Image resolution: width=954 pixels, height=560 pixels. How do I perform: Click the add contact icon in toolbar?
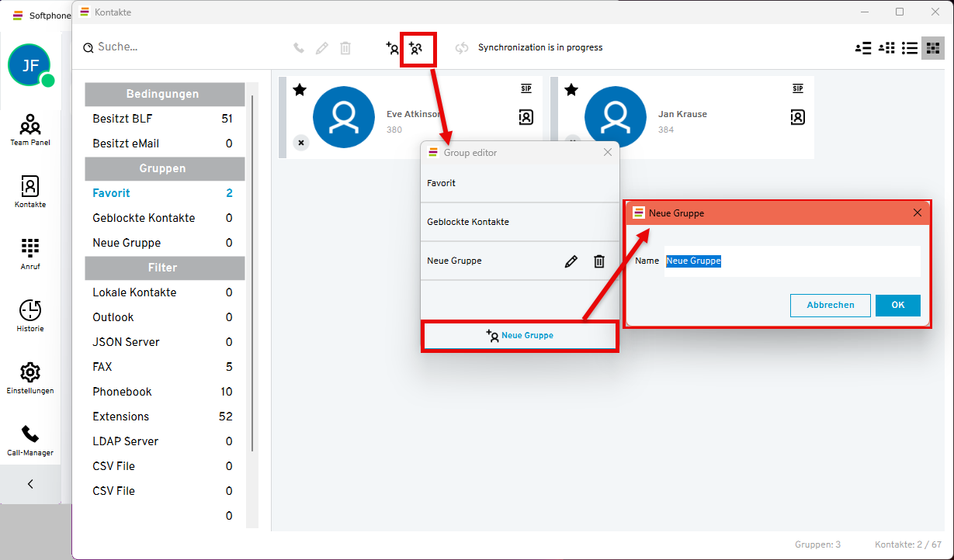[393, 48]
